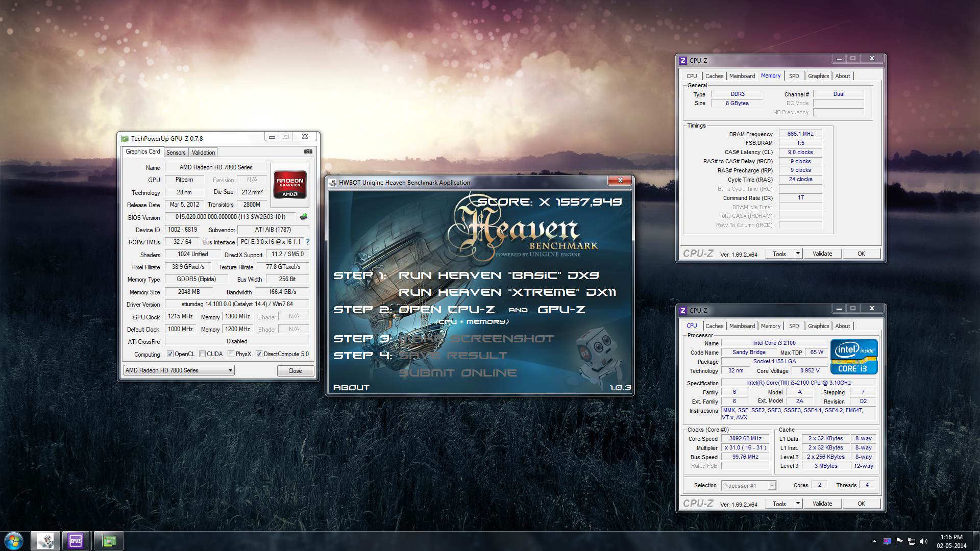Click About in the Heaven Benchmark window

point(351,388)
